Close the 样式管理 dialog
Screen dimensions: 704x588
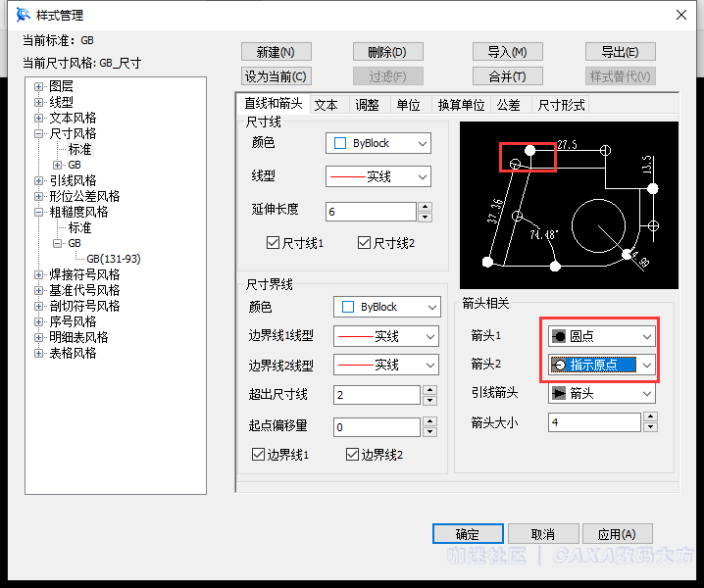pyautogui.click(x=681, y=15)
